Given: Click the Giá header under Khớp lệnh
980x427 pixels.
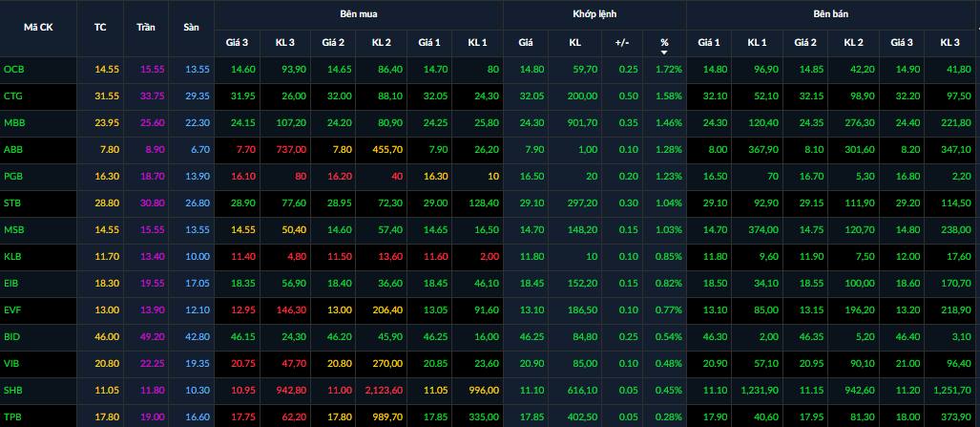Looking at the screenshot, I should pos(525,43).
